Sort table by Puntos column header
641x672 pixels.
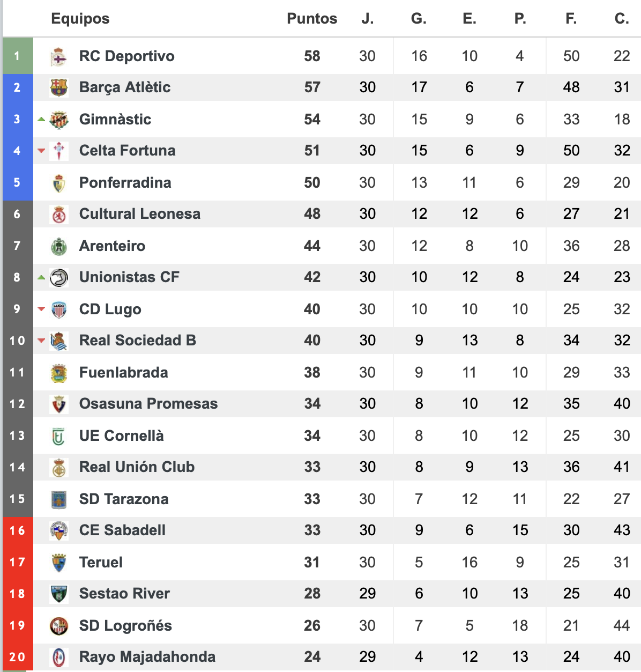[312, 19]
